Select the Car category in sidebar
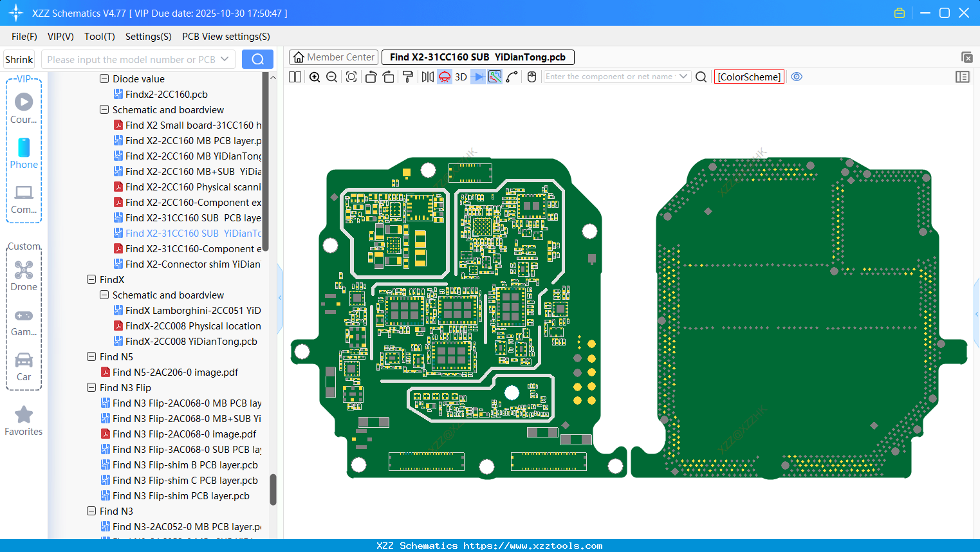The image size is (980, 552). [24, 367]
